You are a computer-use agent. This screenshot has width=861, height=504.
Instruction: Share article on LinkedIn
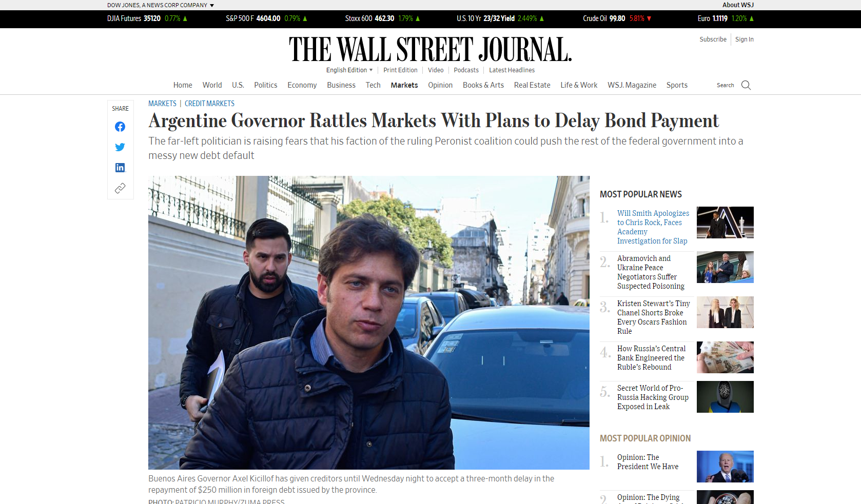120,168
